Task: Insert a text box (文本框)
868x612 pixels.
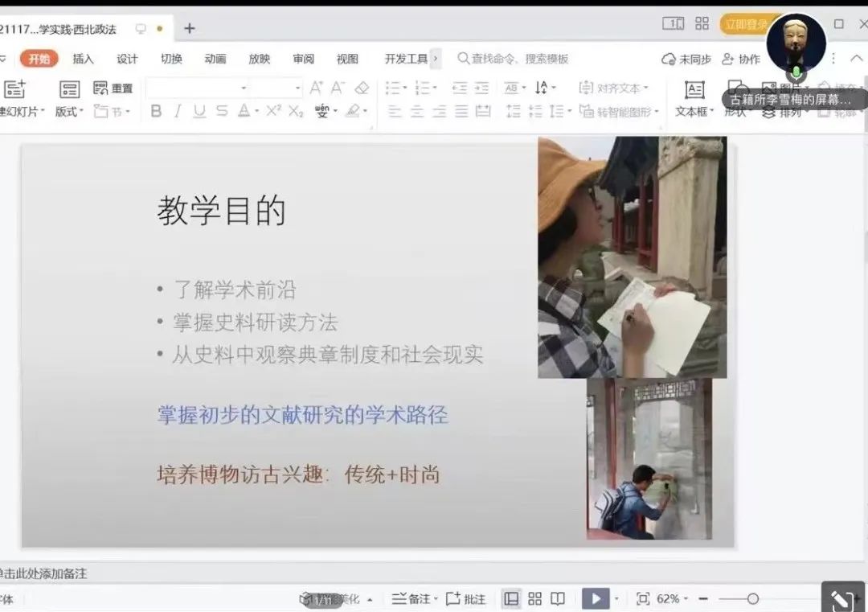Action: pyautogui.click(x=694, y=99)
